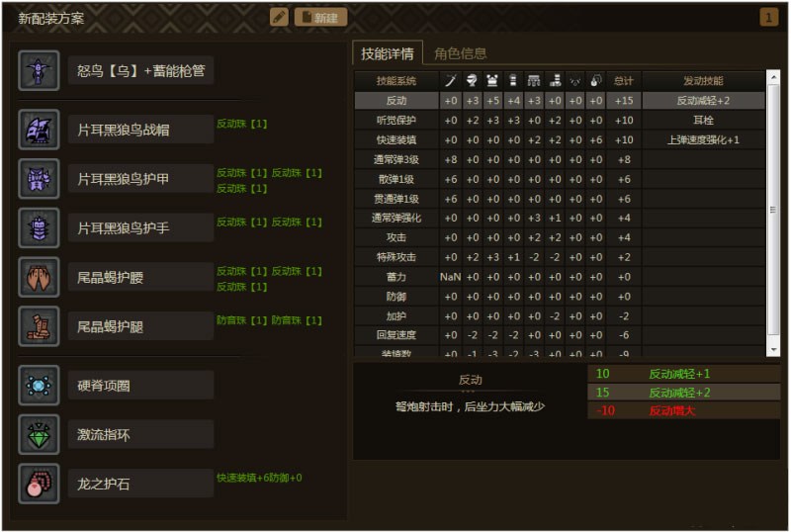
Task: Click the 技能系统 column header
Action: (x=396, y=81)
